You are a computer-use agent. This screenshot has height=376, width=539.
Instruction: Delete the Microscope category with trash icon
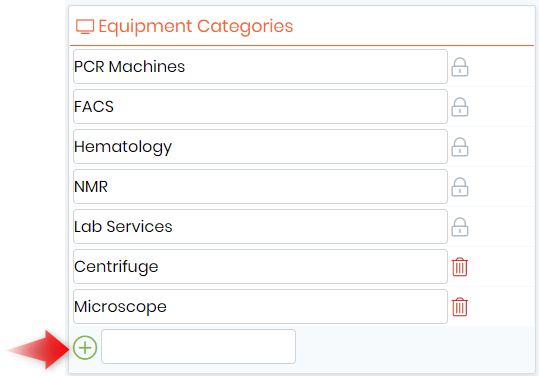coord(460,307)
